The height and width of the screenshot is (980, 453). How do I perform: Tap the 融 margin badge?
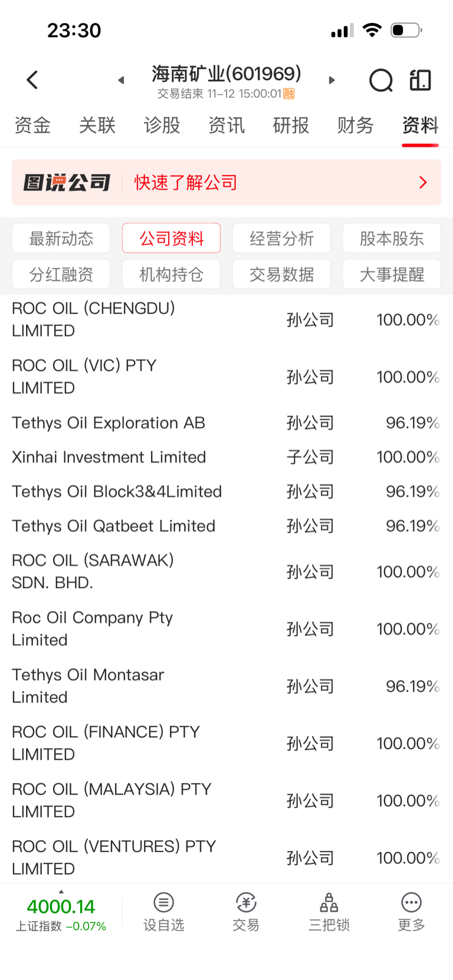click(289, 94)
